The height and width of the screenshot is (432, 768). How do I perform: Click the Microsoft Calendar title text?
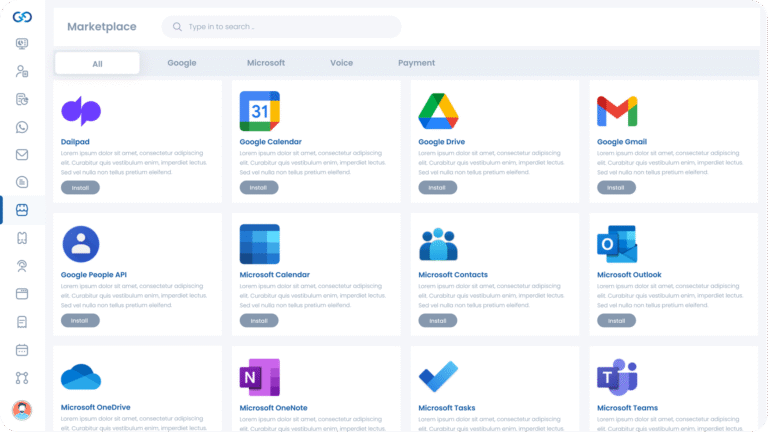[274, 275]
